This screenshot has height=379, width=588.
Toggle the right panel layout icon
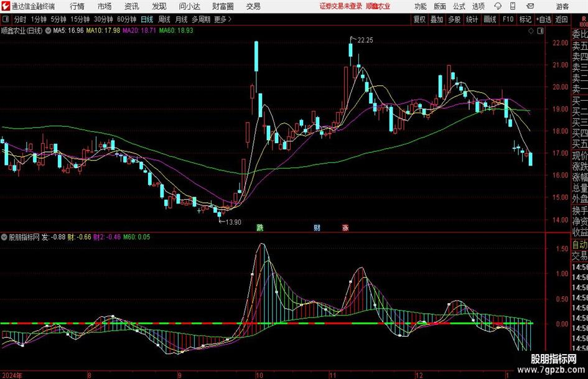click(540, 31)
